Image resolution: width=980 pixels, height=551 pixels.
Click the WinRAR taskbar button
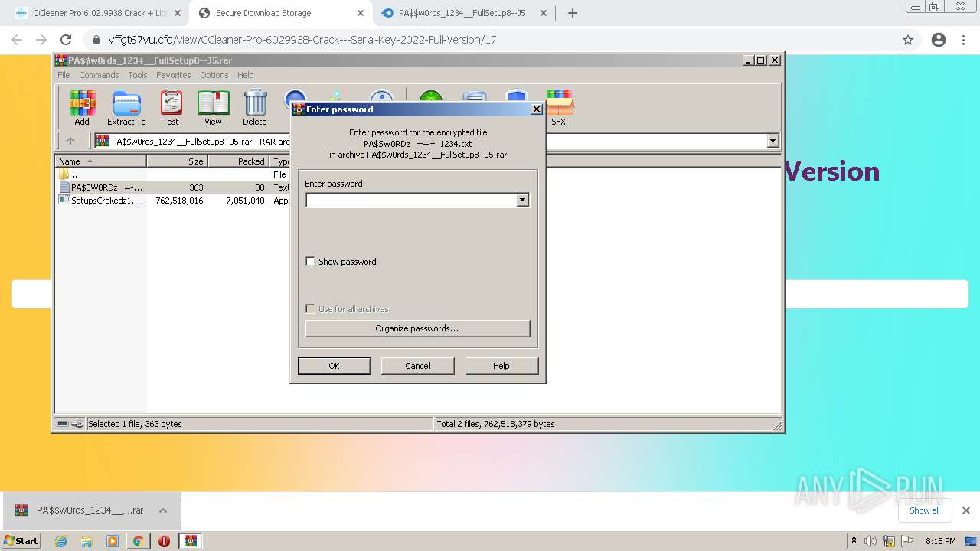[x=190, y=541]
